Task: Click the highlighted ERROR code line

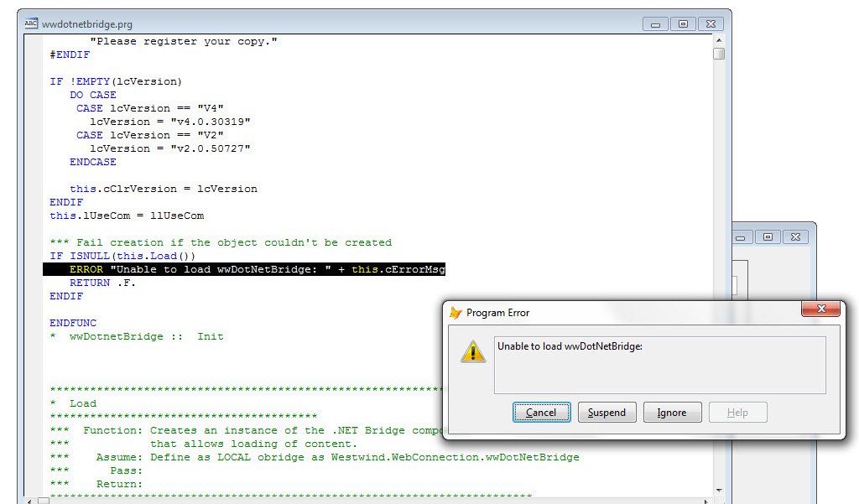Action: pyautogui.click(x=243, y=269)
